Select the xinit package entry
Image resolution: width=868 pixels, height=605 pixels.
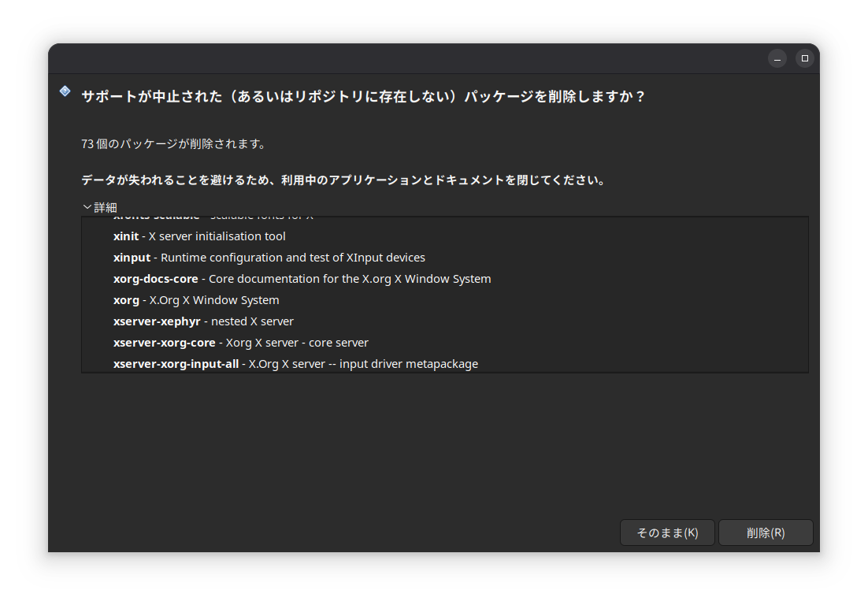point(199,236)
